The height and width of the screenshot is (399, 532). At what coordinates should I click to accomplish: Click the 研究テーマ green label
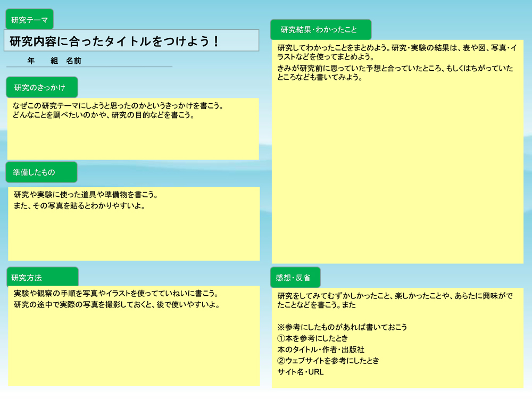click(x=29, y=20)
